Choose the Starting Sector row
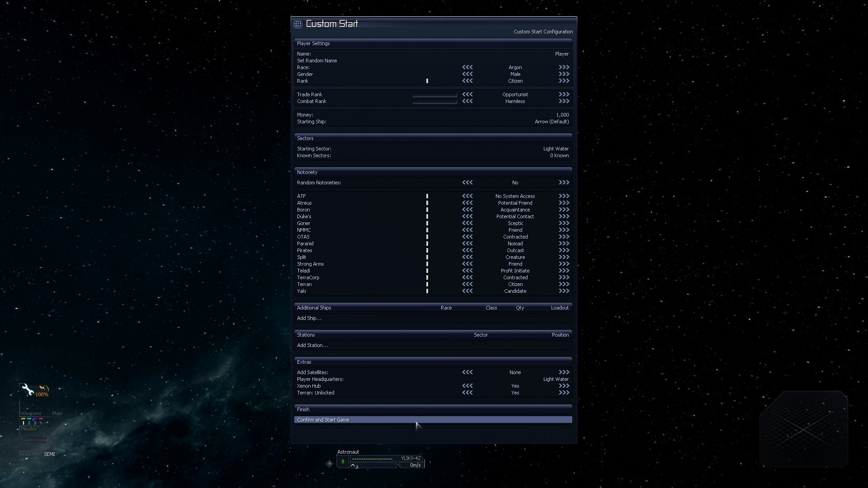868x488 pixels. point(433,149)
